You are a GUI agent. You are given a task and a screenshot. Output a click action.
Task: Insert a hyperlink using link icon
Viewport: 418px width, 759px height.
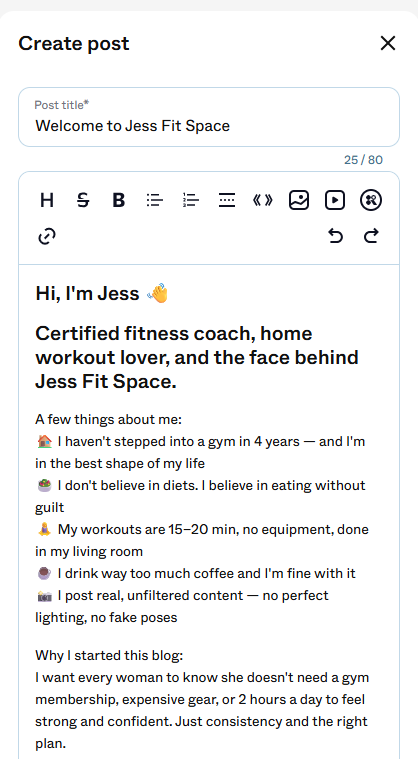(x=46, y=236)
